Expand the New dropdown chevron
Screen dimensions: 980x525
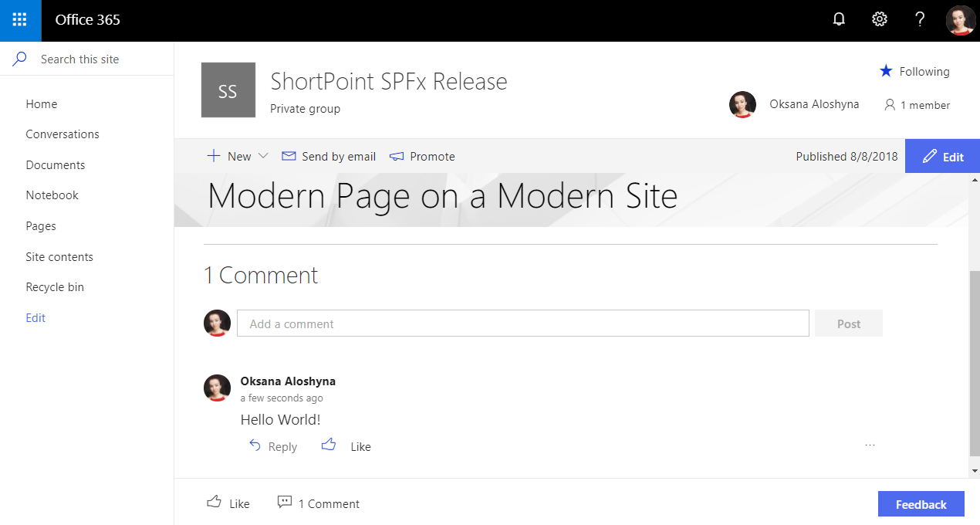[262, 156]
